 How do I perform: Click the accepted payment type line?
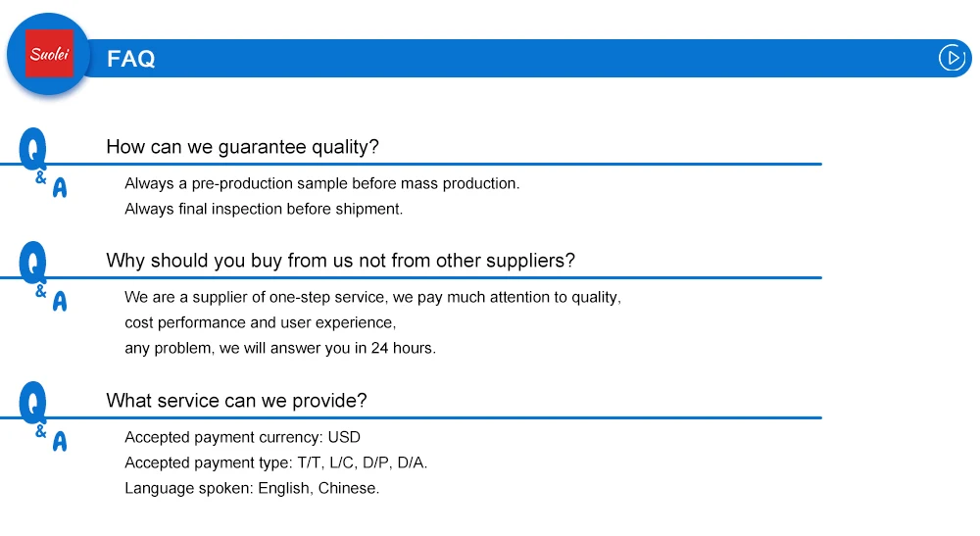(x=275, y=463)
